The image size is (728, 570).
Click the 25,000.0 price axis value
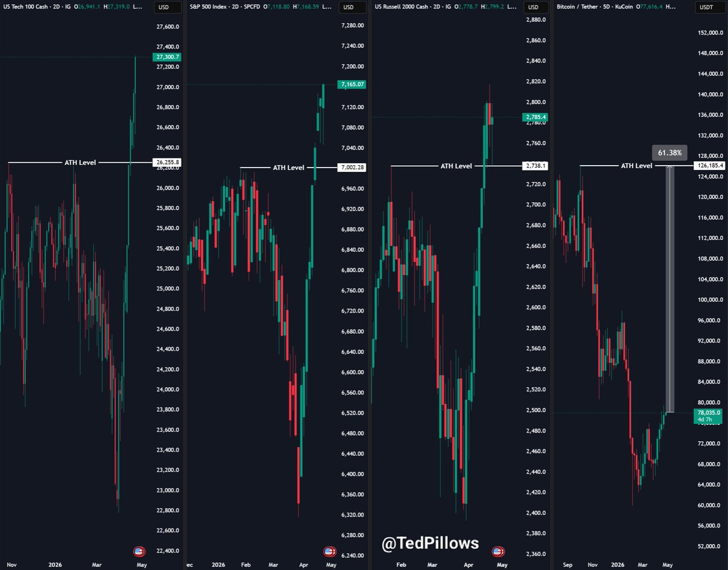pos(167,289)
